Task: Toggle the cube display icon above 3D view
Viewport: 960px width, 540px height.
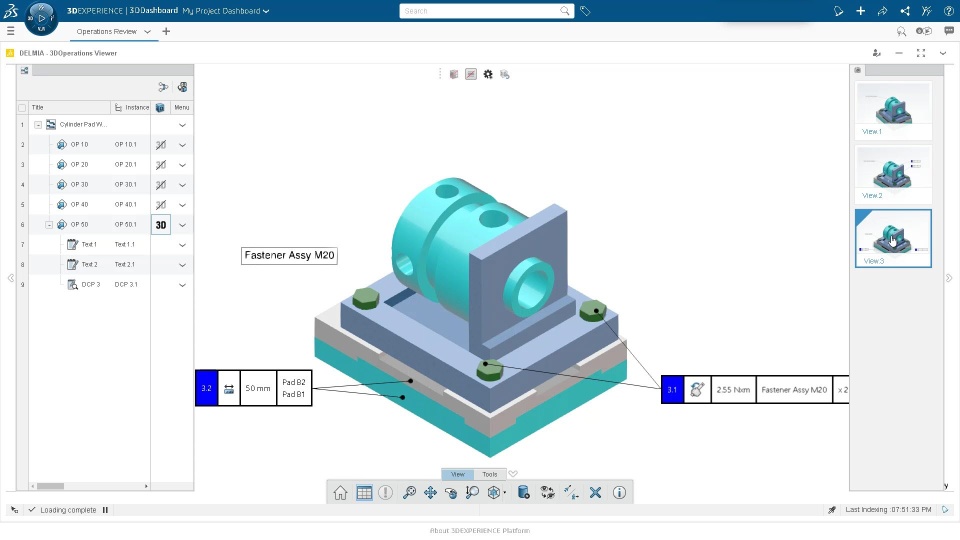Action: tap(454, 74)
